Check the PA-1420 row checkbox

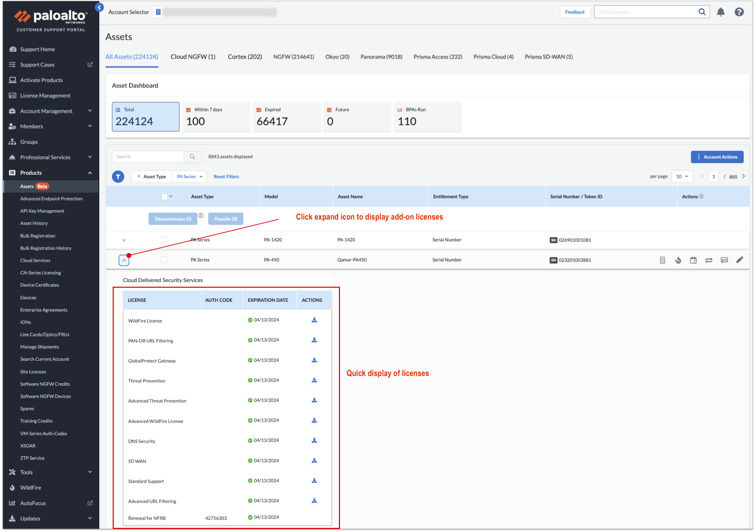pos(164,239)
